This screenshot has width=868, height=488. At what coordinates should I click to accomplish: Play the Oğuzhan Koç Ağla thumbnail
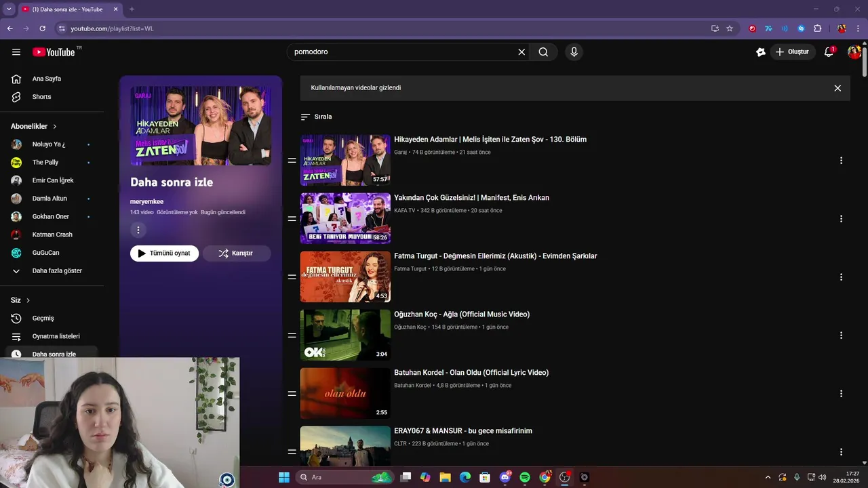tap(345, 335)
